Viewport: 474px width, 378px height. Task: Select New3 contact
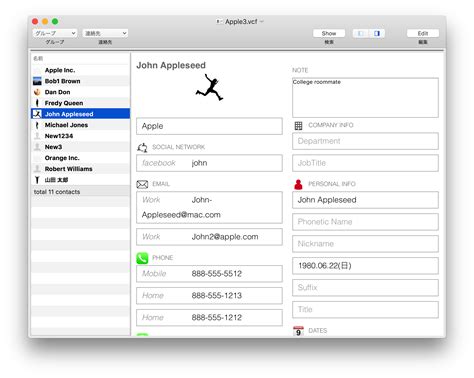click(x=80, y=147)
